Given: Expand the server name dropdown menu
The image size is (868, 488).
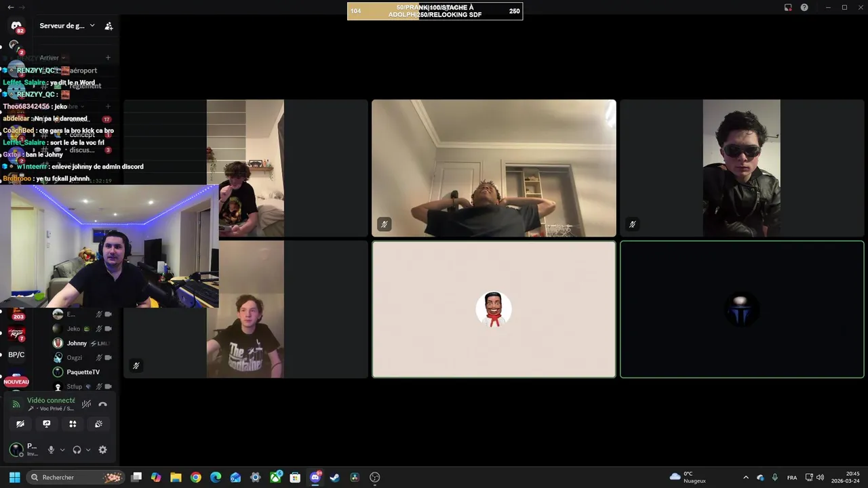Looking at the screenshot, I should pos(92,26).
